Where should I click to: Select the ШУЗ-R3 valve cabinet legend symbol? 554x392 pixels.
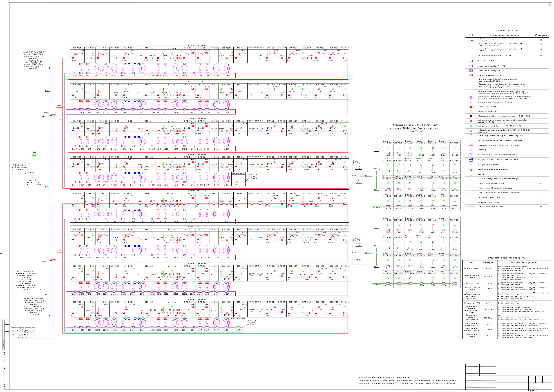(x=471, y=160)
